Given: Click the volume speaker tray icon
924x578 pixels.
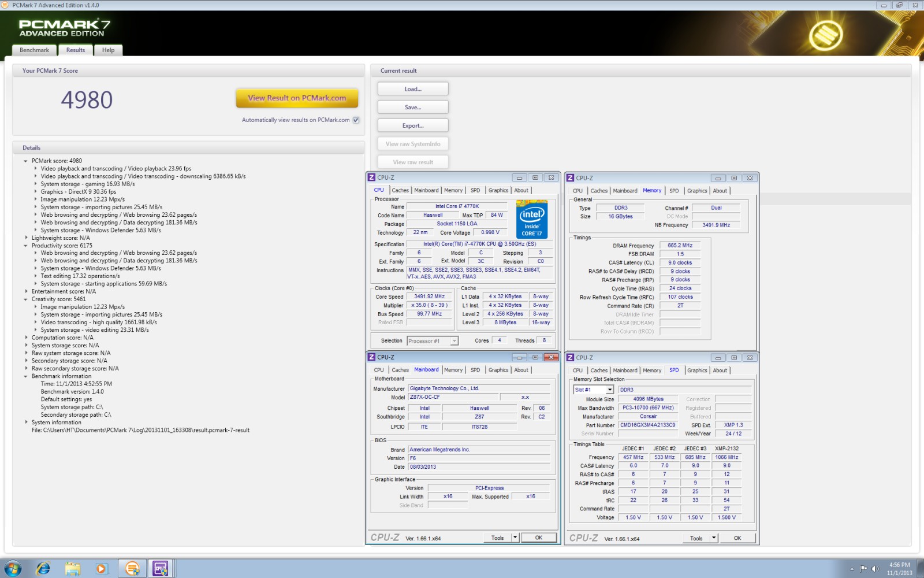Looking at the screenshot, I should pyautogui.click(x=875, y=569).
